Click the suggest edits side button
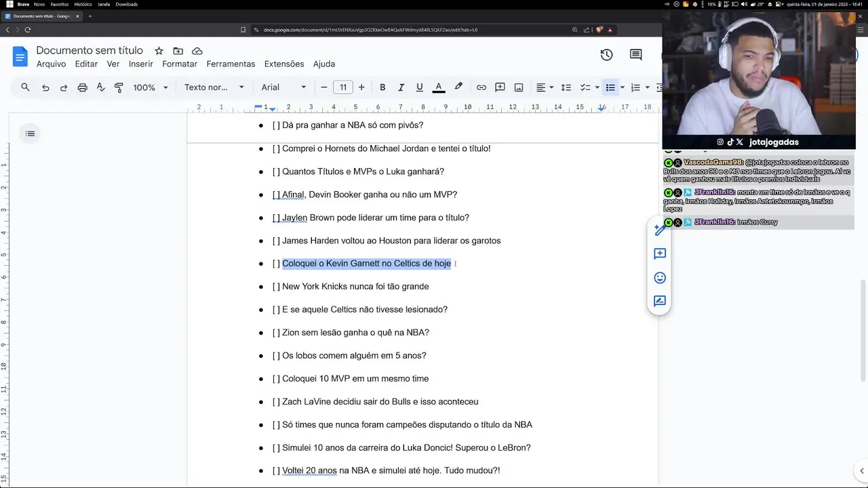 [660, 301]
